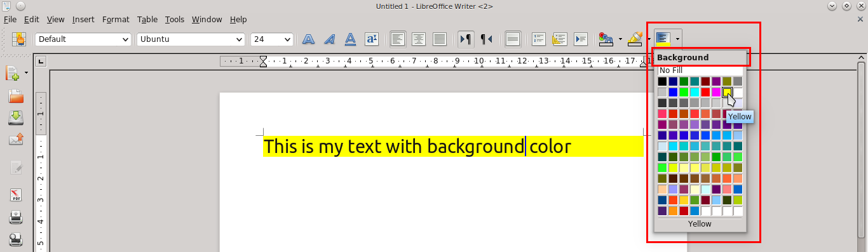
Task: Click the Email document icon
Action: tap(15, 140)
